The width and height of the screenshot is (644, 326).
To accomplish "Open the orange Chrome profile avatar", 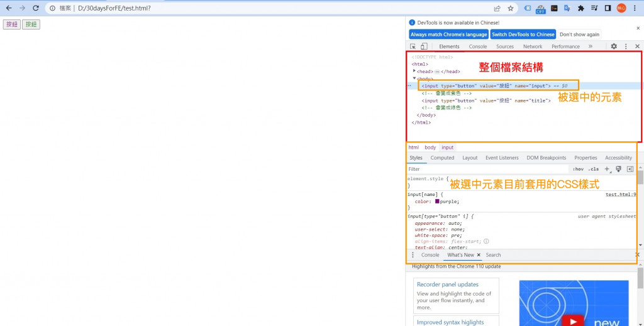I will point(621,8).
